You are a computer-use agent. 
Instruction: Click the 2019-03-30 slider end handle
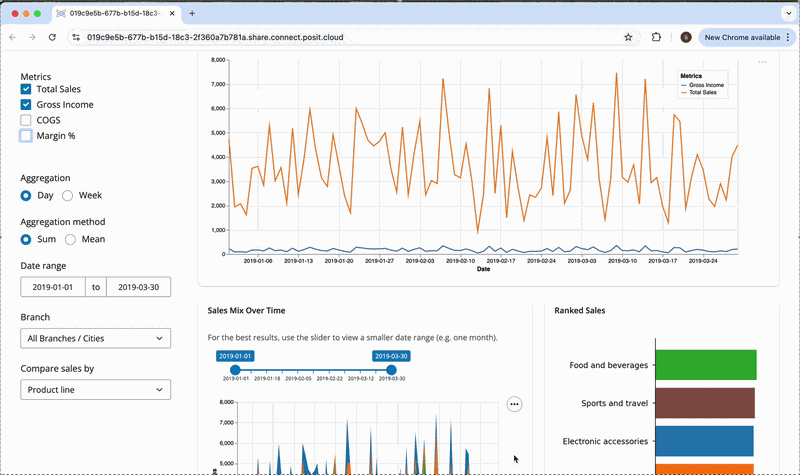(x=391, y=370)
